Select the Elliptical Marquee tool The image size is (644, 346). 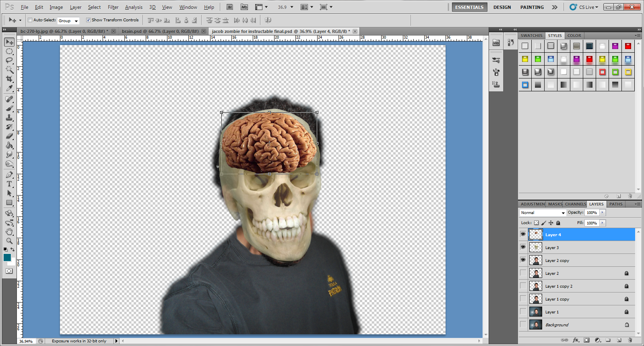tap(9, 51)
